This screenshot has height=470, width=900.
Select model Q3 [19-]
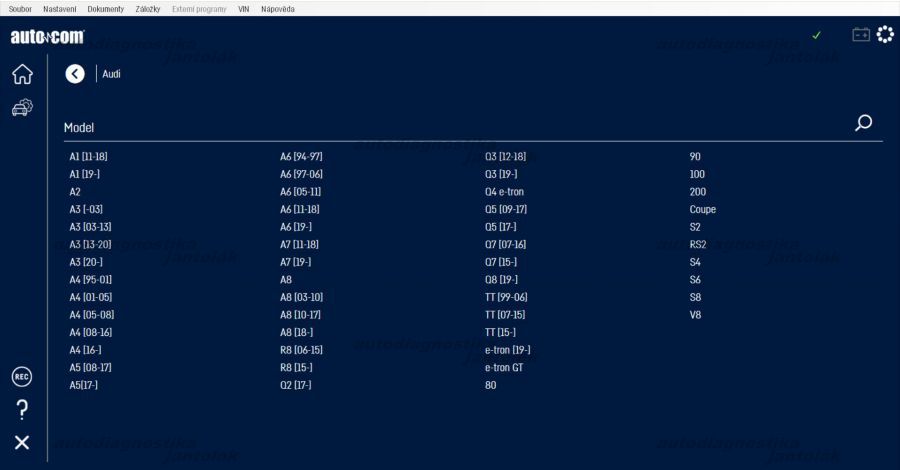click(501, 174)
